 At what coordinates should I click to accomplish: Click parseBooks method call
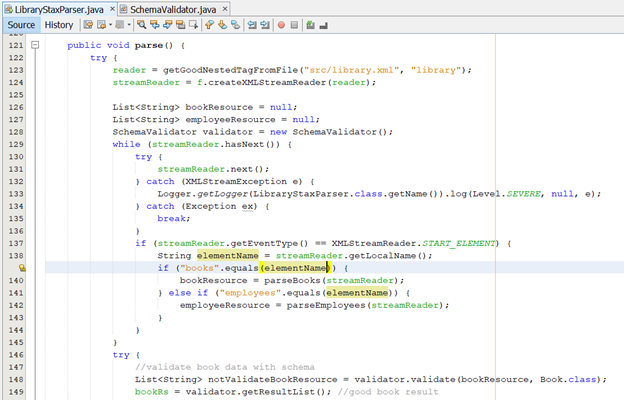point(292,281)
